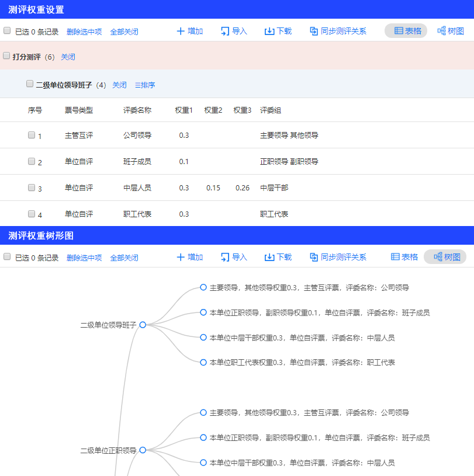Click the 测评权重树形图 panel title
474x476 pixels.
coord(41,235)
